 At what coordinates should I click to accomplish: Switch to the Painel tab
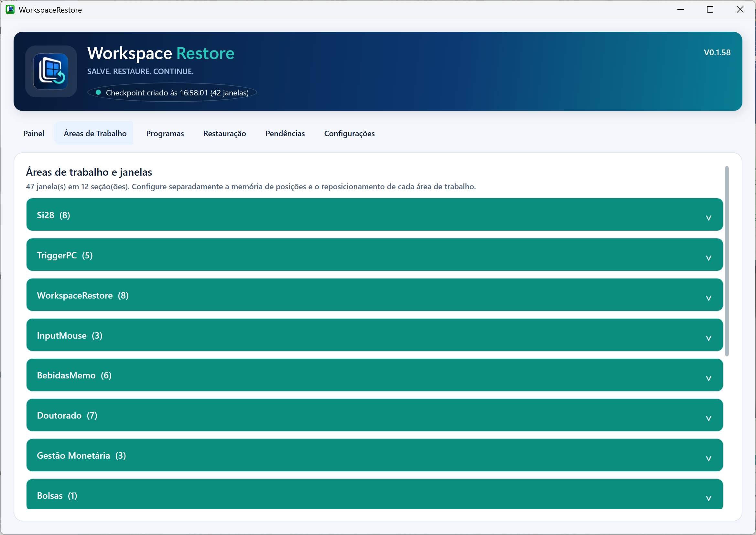[34, 133]
